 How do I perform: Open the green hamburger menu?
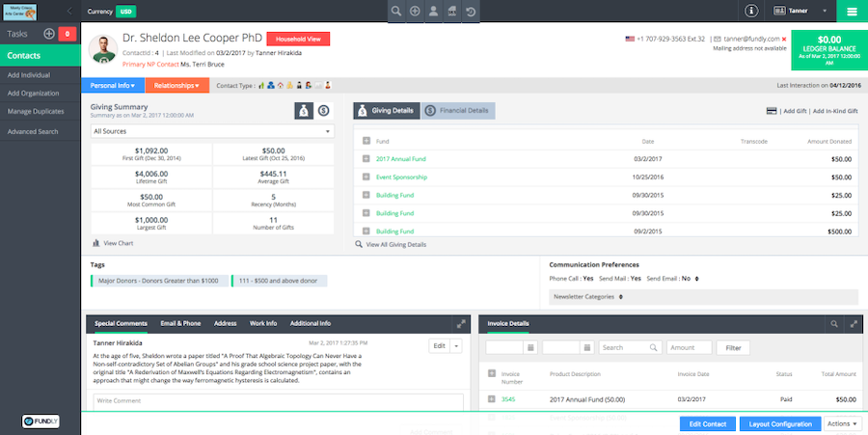coord(852,11)
